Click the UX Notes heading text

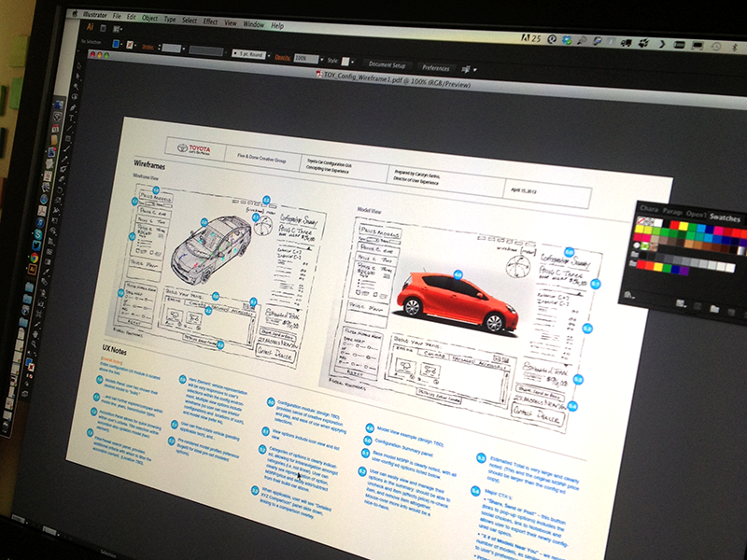[115, 350]
